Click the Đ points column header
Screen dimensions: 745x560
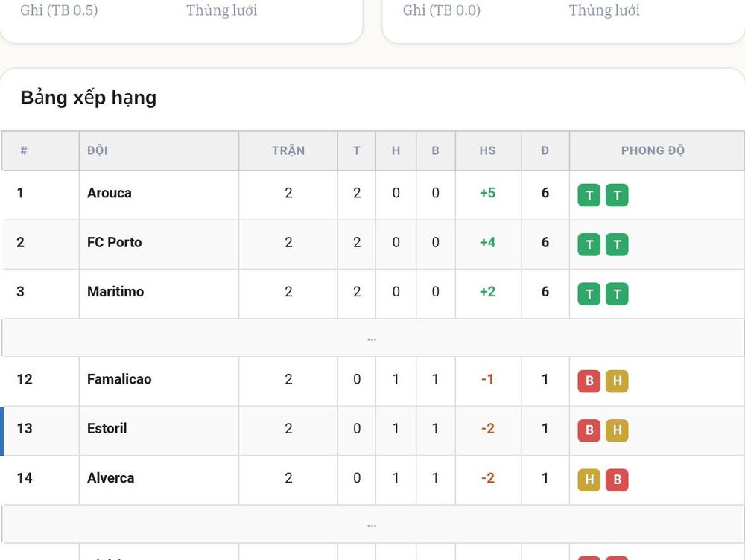click(545, 150)
